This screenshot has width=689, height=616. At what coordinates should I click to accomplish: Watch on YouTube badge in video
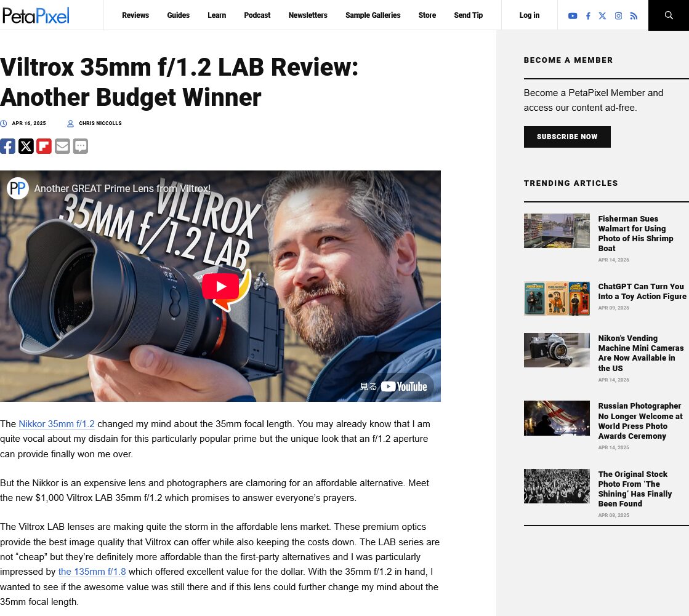click(x=393, y=386)
